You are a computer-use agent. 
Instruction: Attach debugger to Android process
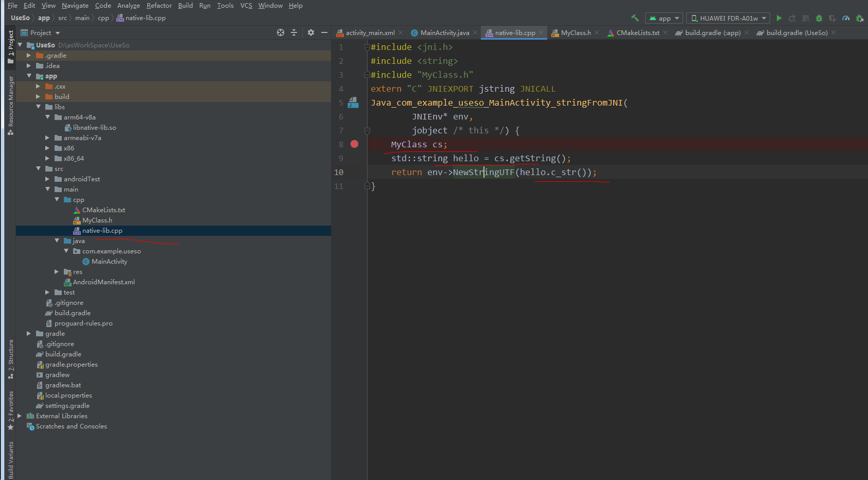(x=860, y=18)
